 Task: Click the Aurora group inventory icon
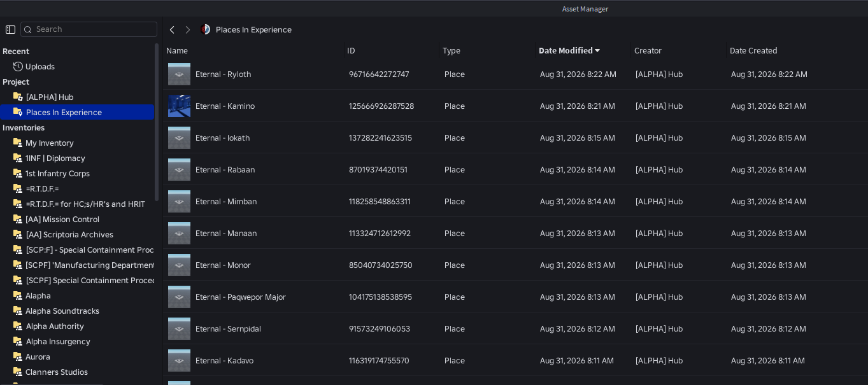coord(18,356)
